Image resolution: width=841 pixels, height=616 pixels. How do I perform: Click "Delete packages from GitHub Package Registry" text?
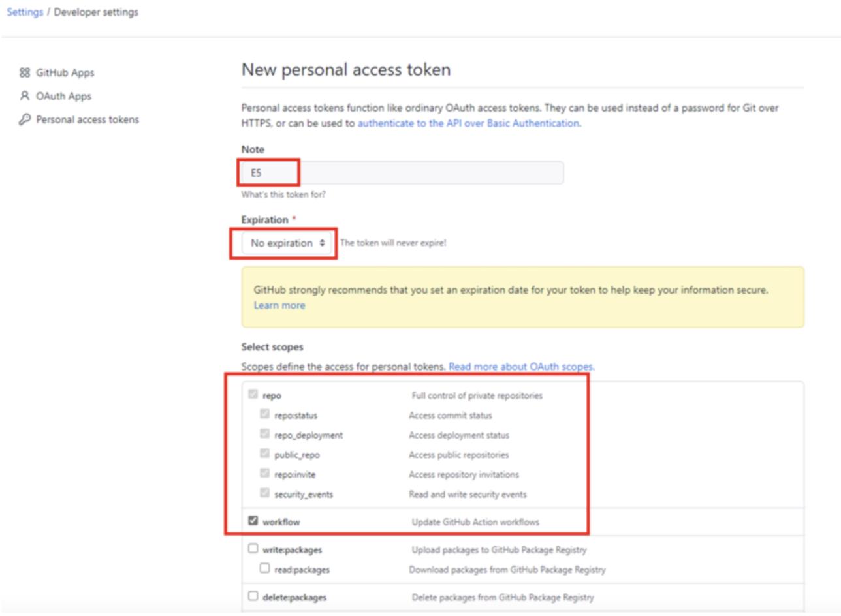click(503, 597)
